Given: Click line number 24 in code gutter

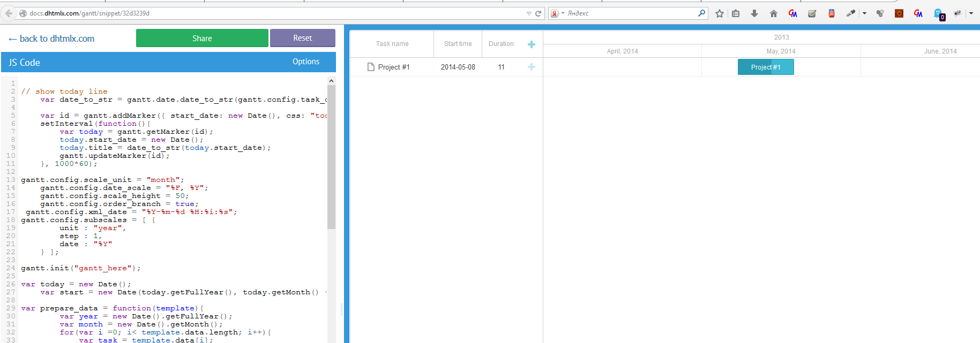Looking at the screenshot, I should click(11, 268).
